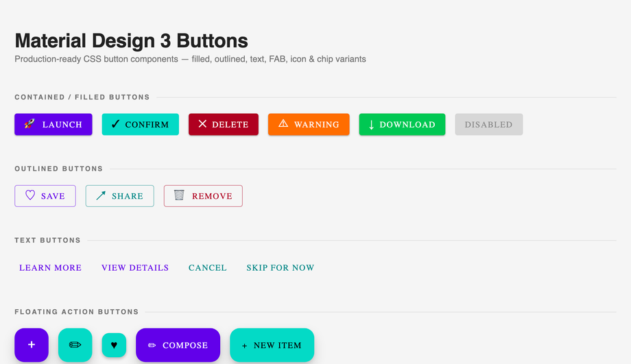Click the grey Disabled button
Image resolution: width=631 pixels, height=364 pixels.
[489, 124]
